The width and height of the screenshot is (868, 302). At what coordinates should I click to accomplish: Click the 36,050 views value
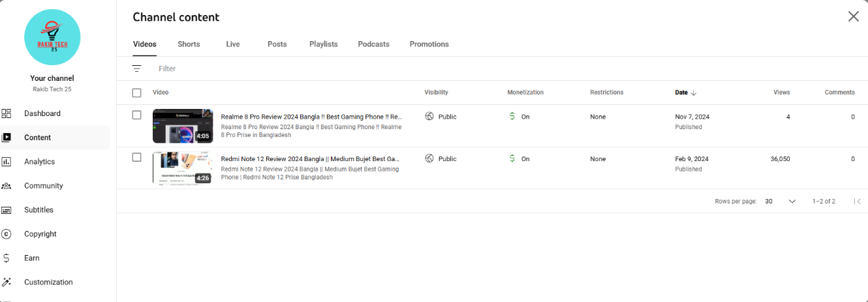780,159
